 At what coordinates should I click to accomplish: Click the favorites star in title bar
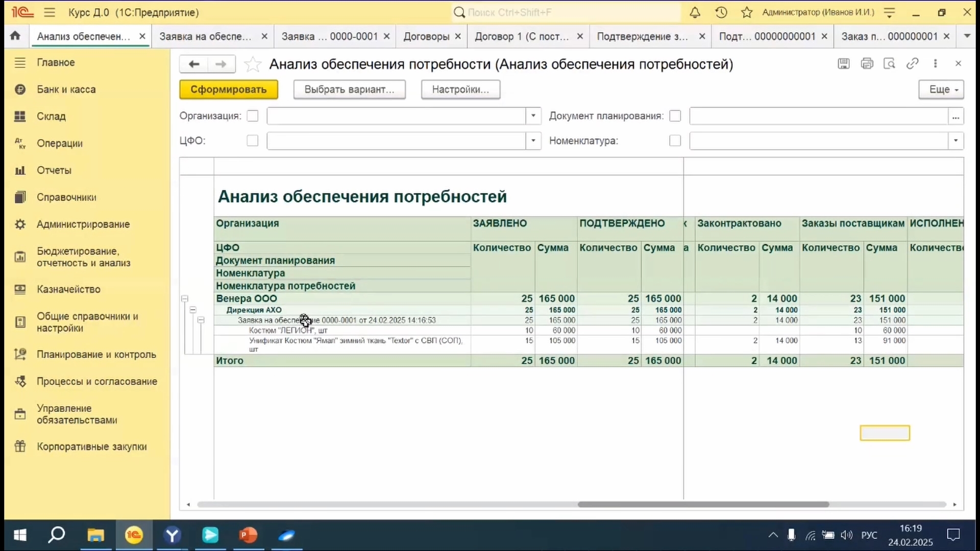(747, 12)
